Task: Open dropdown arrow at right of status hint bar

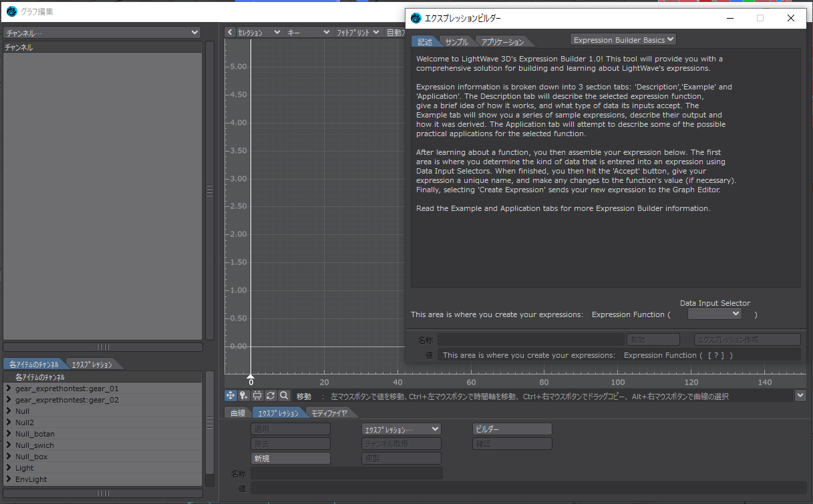Action: click(x=801, y=396)
